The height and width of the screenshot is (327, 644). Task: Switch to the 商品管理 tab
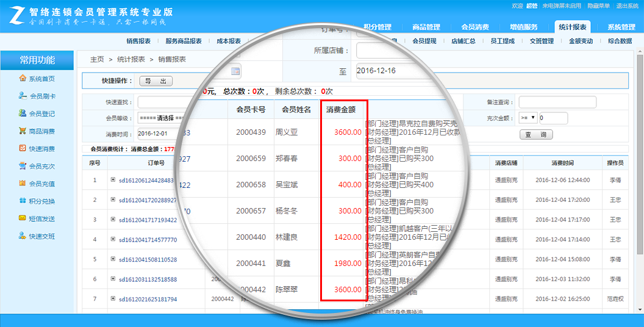tap(426, 27)
